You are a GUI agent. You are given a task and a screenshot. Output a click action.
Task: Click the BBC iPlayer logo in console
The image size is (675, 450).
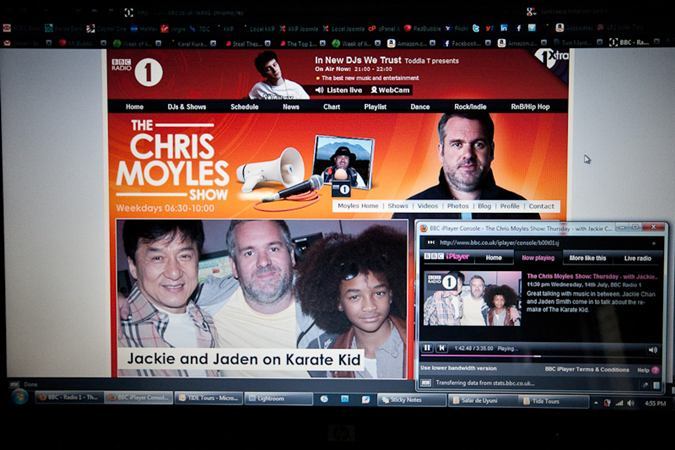[446, 257]
